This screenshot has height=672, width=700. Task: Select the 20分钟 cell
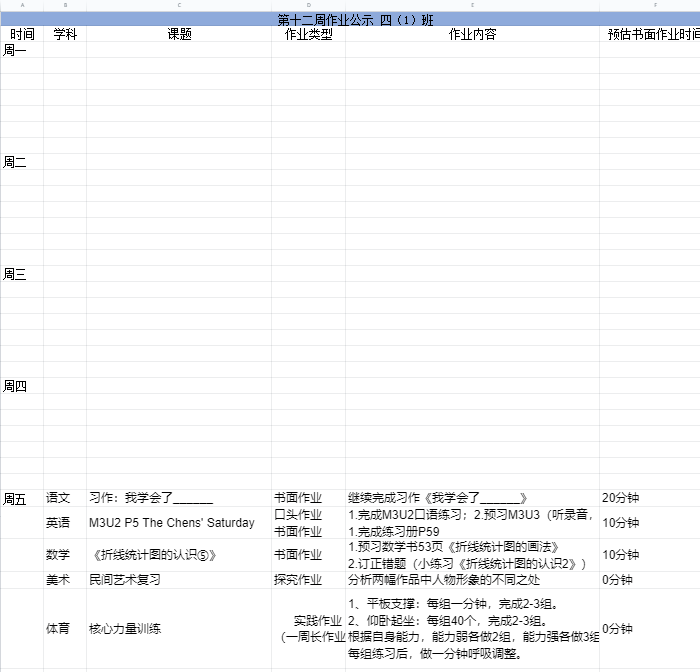pos(650,498)
